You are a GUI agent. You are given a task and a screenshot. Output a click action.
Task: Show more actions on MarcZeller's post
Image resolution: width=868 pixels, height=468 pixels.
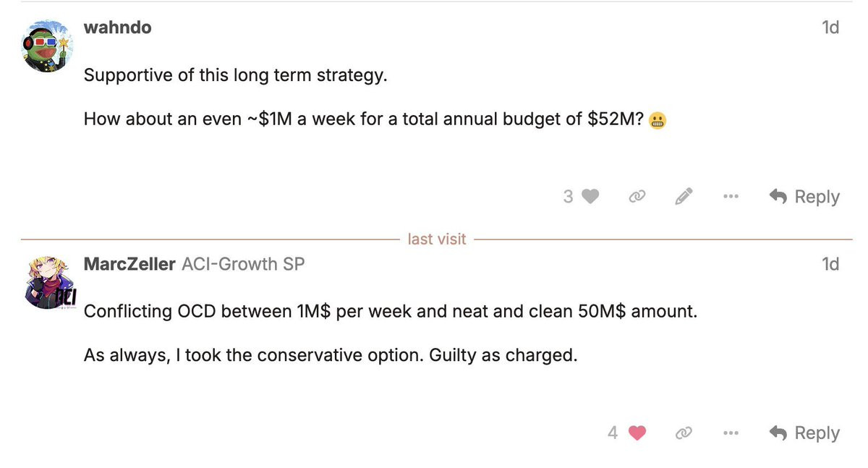731,433
